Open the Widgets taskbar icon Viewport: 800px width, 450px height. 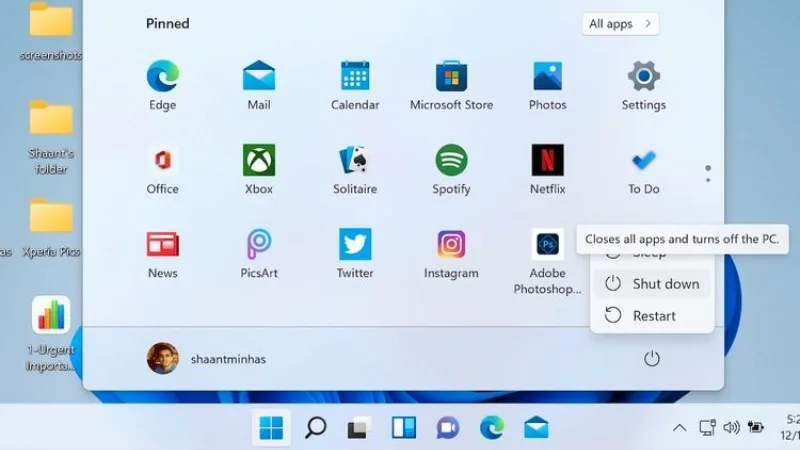[404, 428]
